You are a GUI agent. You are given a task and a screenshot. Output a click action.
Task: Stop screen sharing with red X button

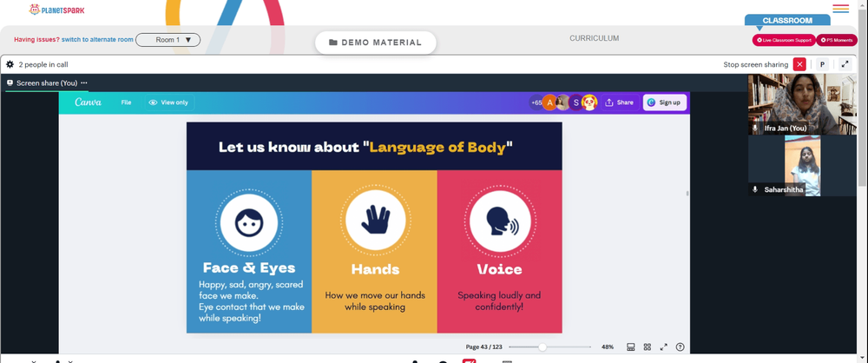pyautogui.click(x=799, y=64)
